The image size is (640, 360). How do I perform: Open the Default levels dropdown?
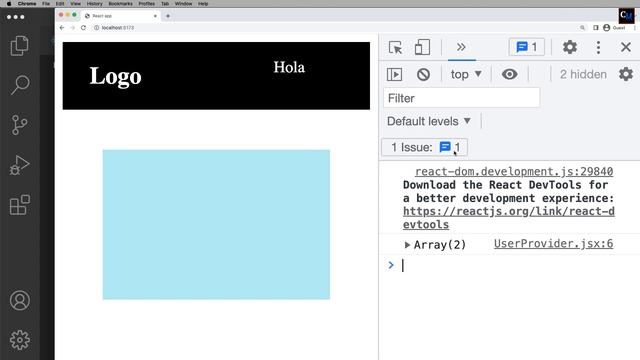(x=429, y=121)
